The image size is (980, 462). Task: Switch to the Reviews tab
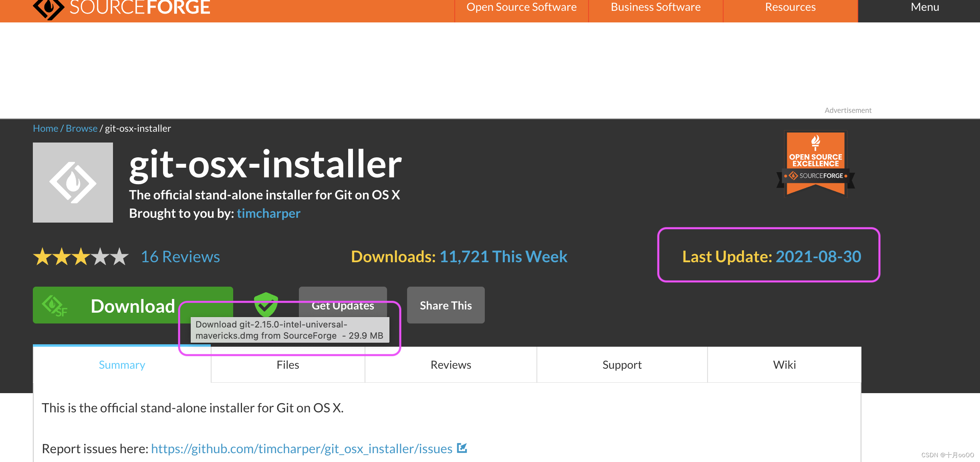pos(451,365)
